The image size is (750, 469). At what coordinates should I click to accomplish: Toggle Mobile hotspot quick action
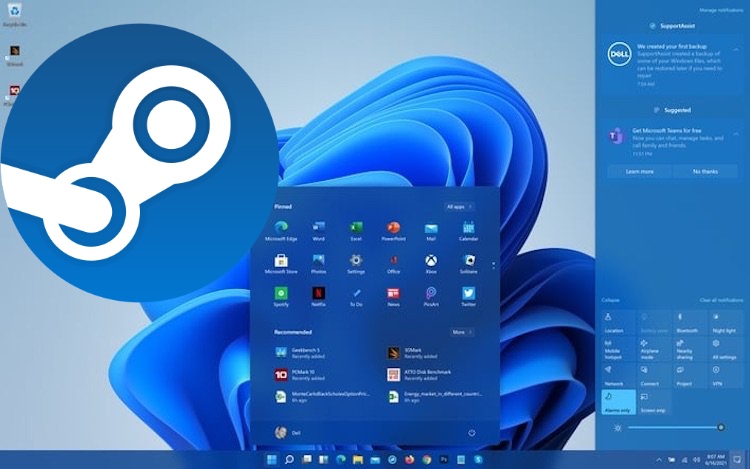pyautogui.click(x=618, y=349)
